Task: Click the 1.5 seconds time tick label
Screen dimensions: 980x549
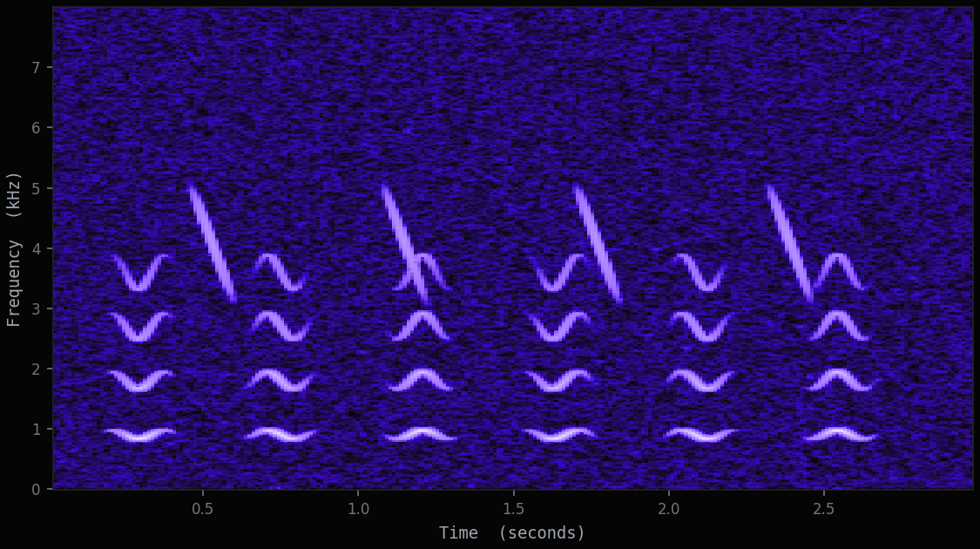Action: coord(513,508)
